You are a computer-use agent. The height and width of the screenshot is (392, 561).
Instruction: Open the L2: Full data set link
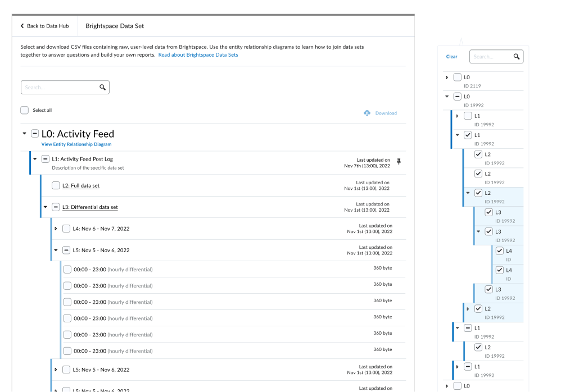[81, 185]
